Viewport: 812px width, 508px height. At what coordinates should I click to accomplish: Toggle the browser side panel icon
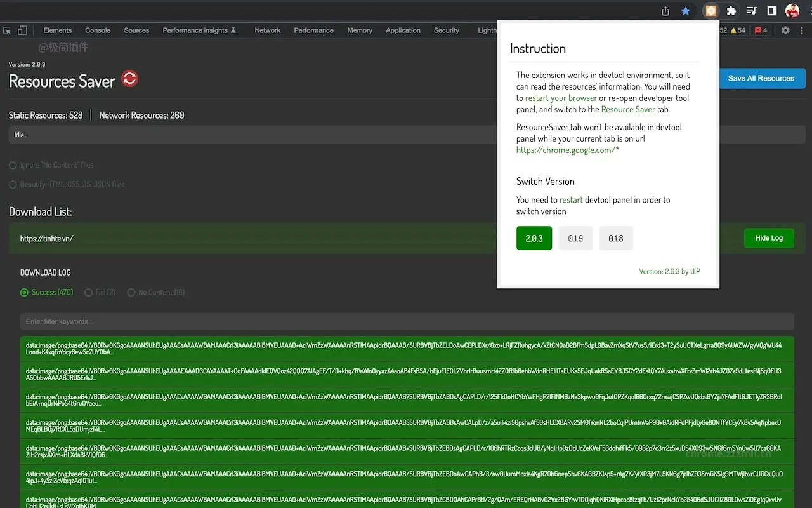pyautogui.click(x=772, y=11)
